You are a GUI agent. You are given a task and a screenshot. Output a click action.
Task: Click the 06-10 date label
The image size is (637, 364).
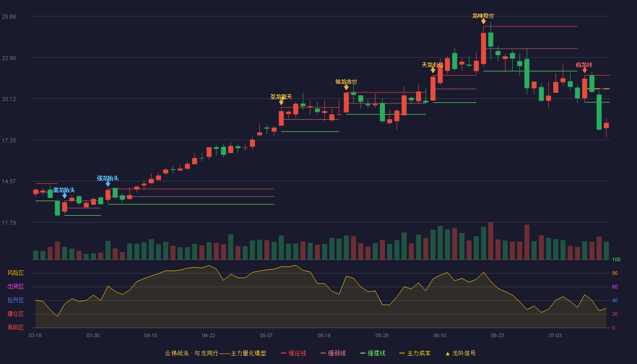coord(440,335)
